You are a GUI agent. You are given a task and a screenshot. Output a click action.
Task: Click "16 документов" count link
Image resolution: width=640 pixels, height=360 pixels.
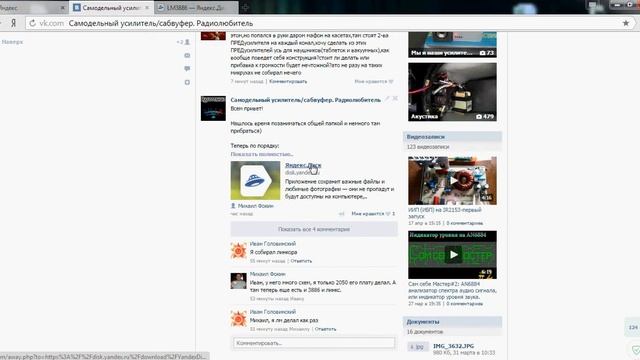click(x=425, y=332)
